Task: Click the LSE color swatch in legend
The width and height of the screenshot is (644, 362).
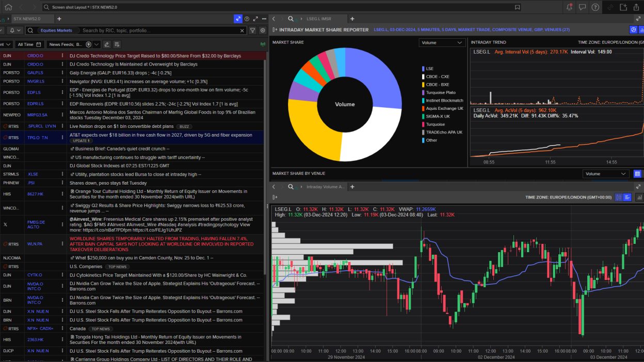Action: coord(423,69)
